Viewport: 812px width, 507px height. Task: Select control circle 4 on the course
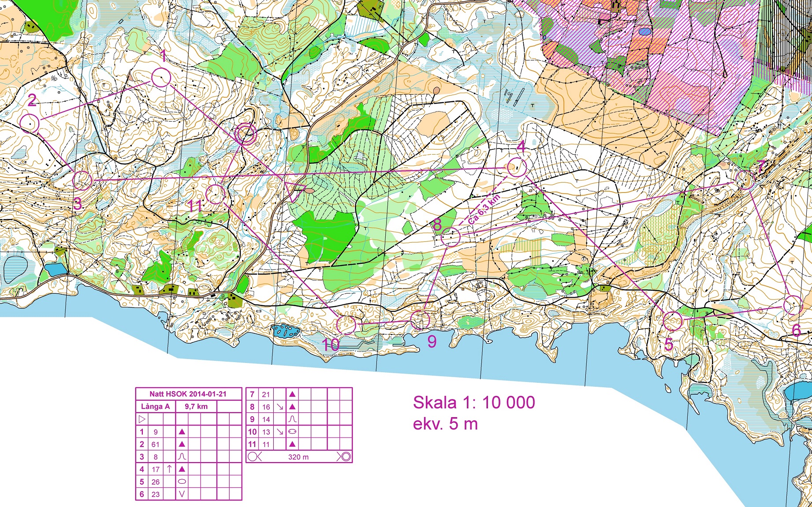point(517,167)
